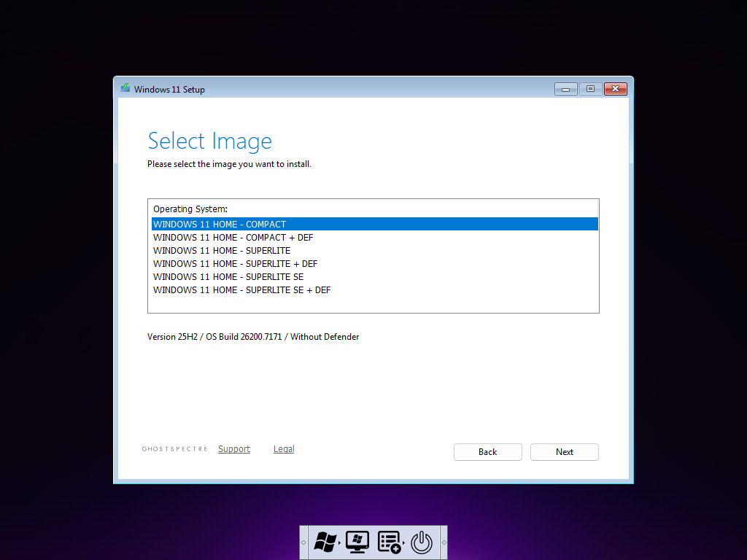
Task: Open the list-with-plus tools dock icon
Action: point(390,542)
